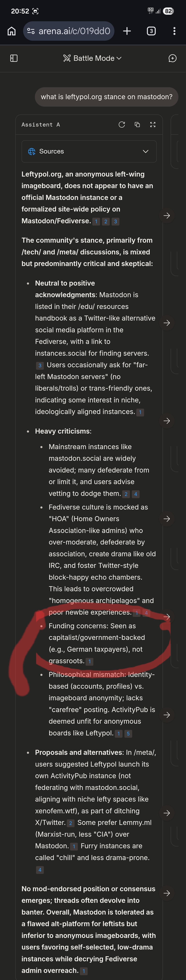
Task: Open the browser home page
Action: click(12, 31)
